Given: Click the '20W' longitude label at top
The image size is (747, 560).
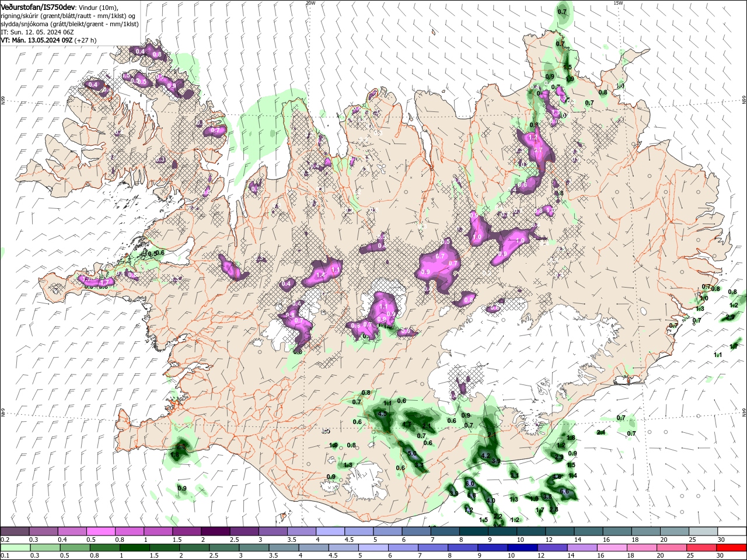Looking at the screenshot, I should coord(310,3).
